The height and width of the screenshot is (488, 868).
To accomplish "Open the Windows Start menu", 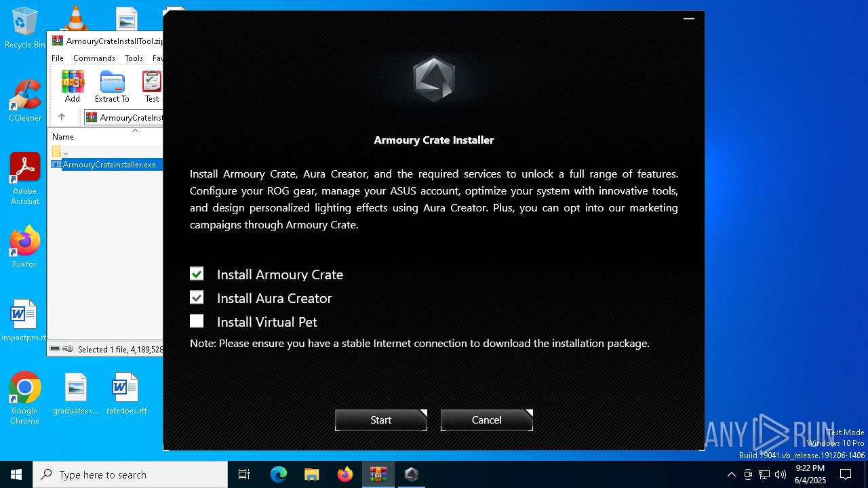I will click(16, 474).
